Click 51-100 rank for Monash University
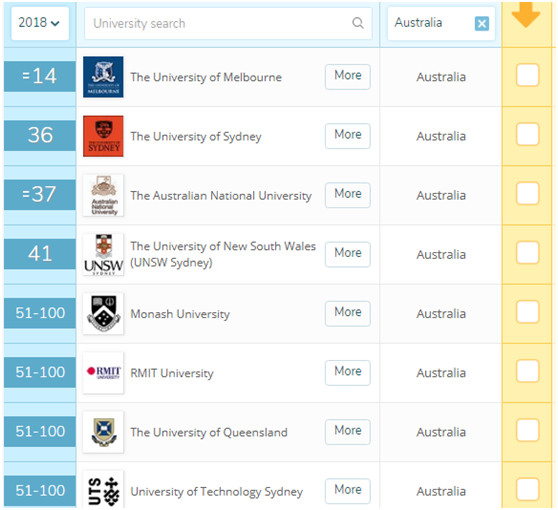Image resolution: width=558 pixels, height=510 pixels. point(40,313)
